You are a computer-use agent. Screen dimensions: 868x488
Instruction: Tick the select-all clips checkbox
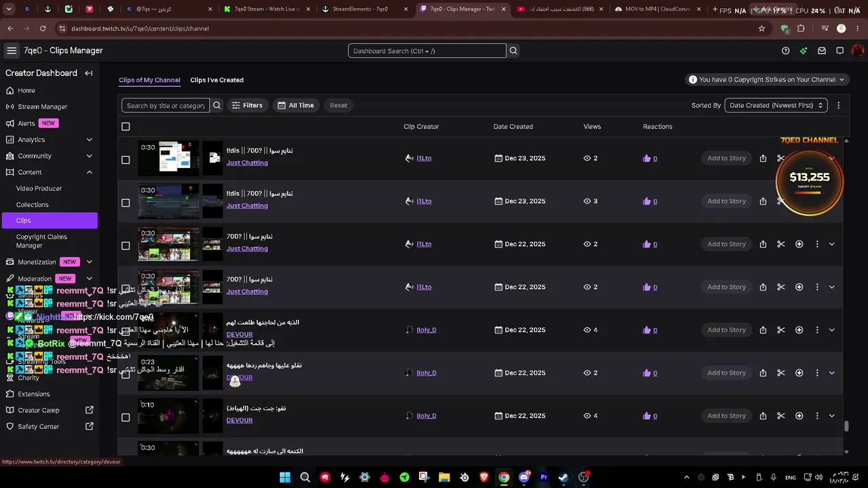pos(125,127)
